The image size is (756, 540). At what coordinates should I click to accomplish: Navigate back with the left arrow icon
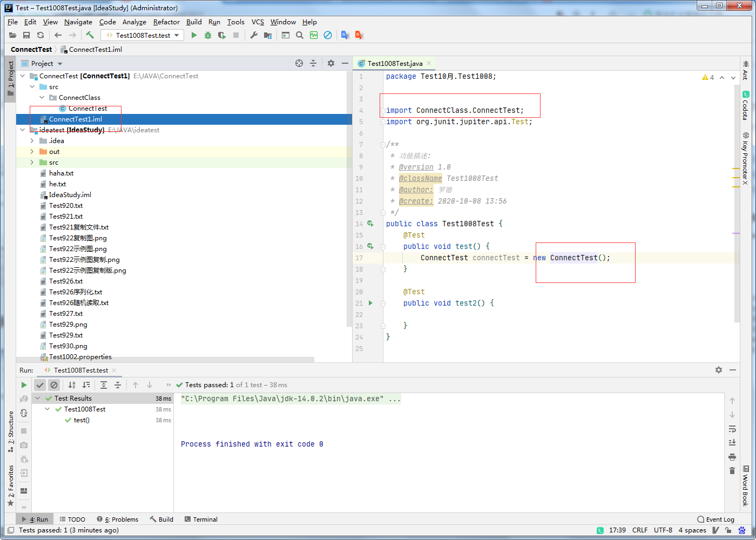tap(58, 35)
